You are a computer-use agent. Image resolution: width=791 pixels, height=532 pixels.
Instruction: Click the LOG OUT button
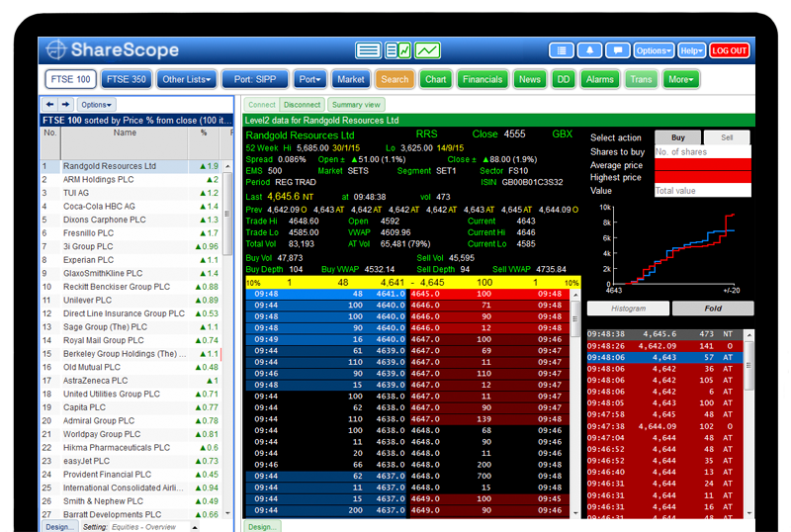[x=730, y=50]
